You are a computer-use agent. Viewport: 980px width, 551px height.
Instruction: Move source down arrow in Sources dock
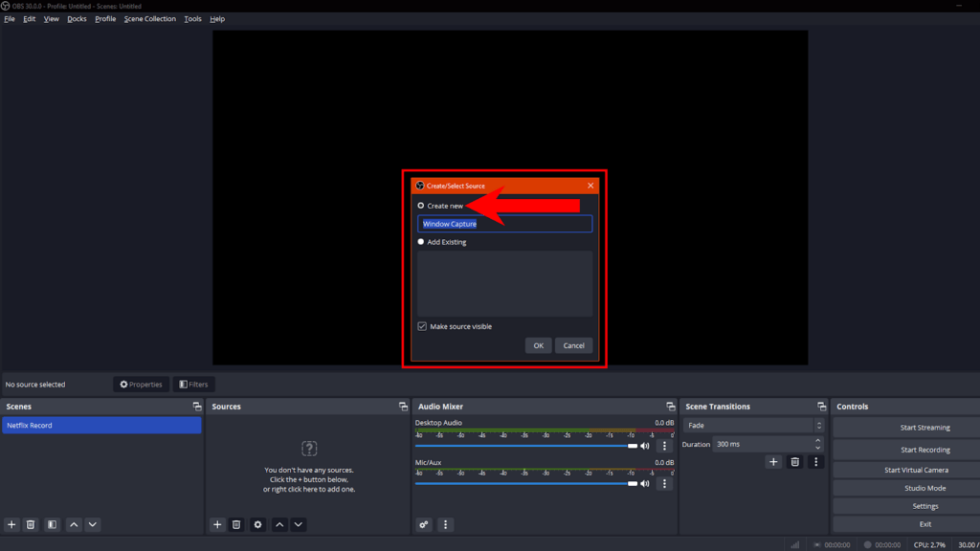point(299,525)
